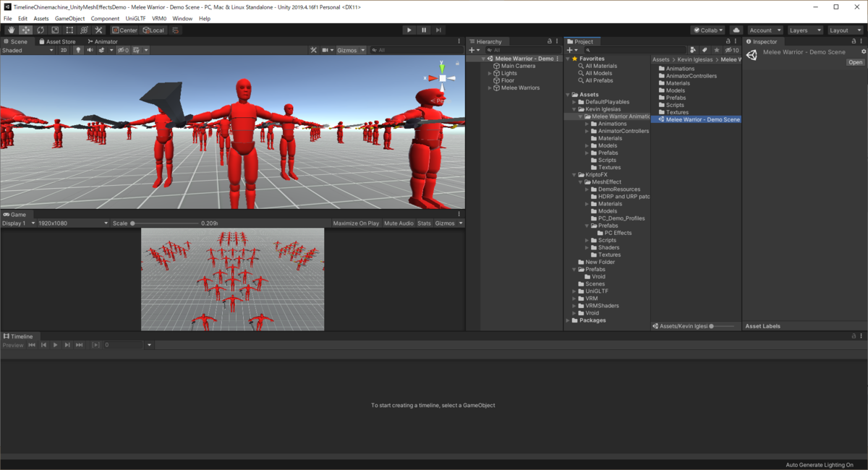
Task: Open Scene view component tools wrench icon
Action: (314, 51)
